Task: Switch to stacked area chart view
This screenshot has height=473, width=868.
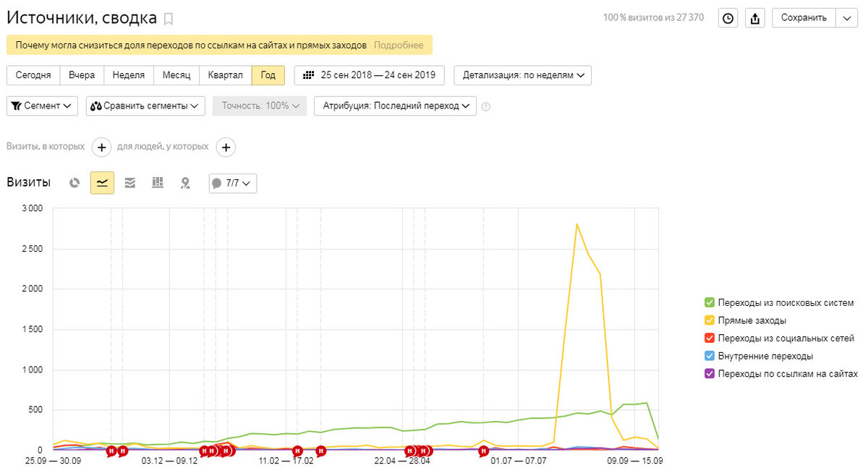Action: [129, 183]
